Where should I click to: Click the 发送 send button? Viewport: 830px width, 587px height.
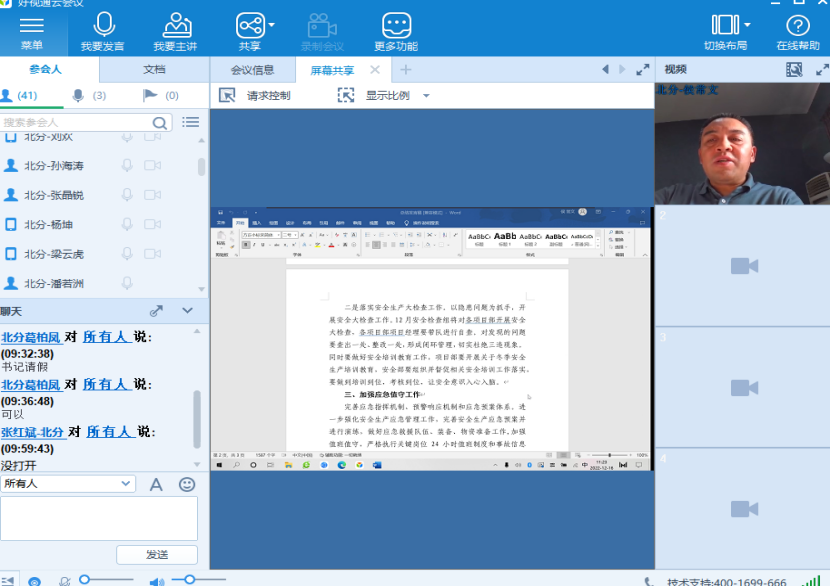pyautogui.click(x=157, y=554)
